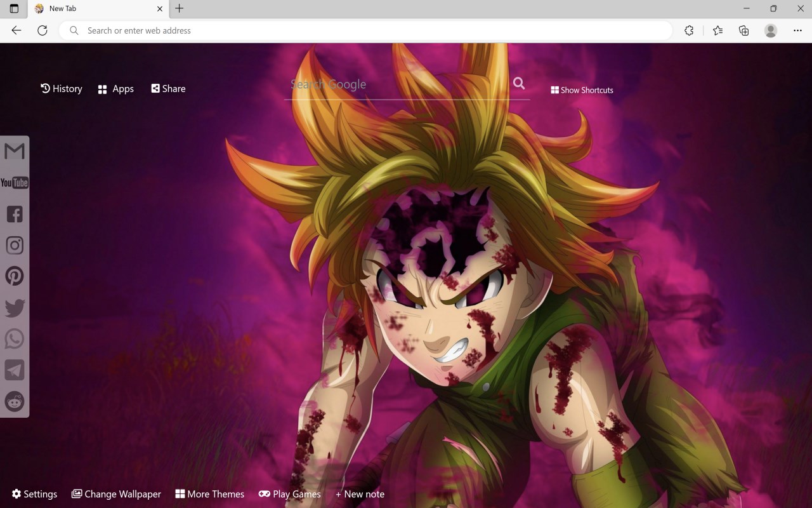Open the Apps launcher
Screen dimensions: 812x508
coord(116,89)
